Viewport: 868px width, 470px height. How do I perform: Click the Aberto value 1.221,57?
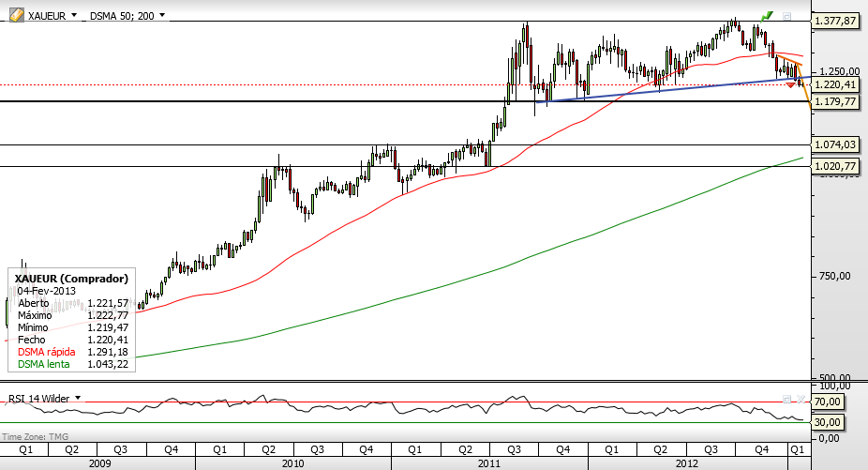tap(108, 303)
